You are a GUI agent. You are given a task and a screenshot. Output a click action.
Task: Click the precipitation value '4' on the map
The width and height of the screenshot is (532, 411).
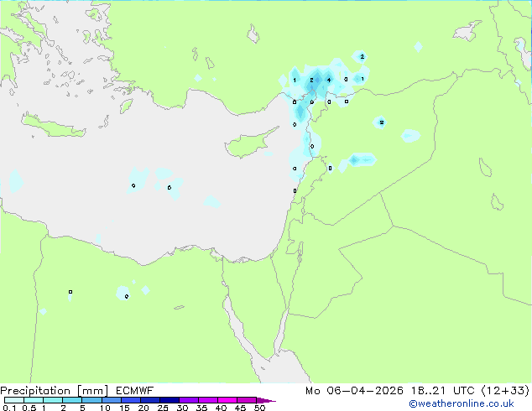coord(329,80)
